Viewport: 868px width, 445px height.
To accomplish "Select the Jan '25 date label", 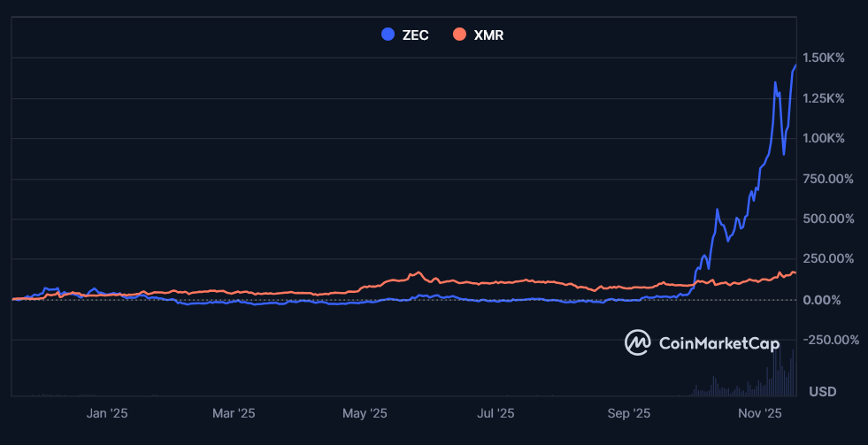I will pos(109,413).
